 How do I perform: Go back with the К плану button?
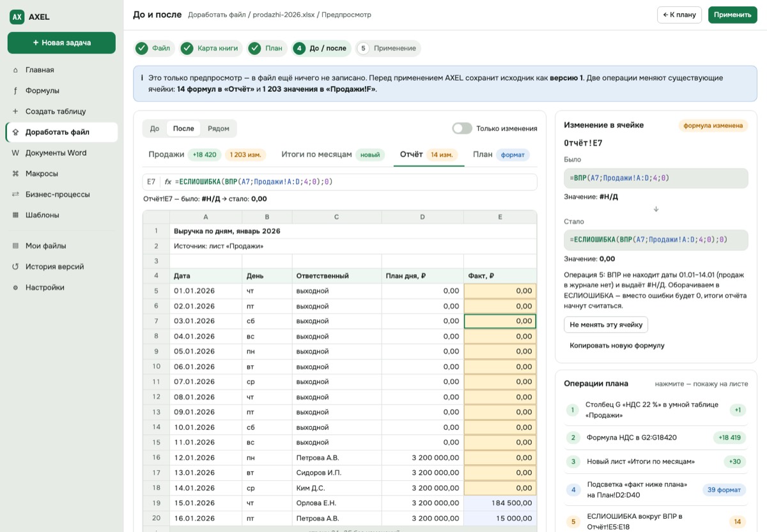pyautogui.click(x=679, y=15)
